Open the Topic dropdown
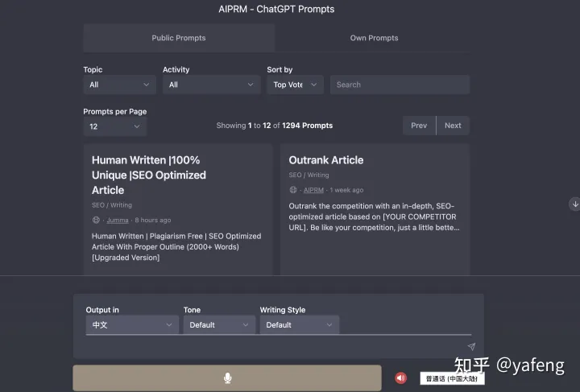The width and height of the screenshot is (580, 392). (x=119, y=85)
